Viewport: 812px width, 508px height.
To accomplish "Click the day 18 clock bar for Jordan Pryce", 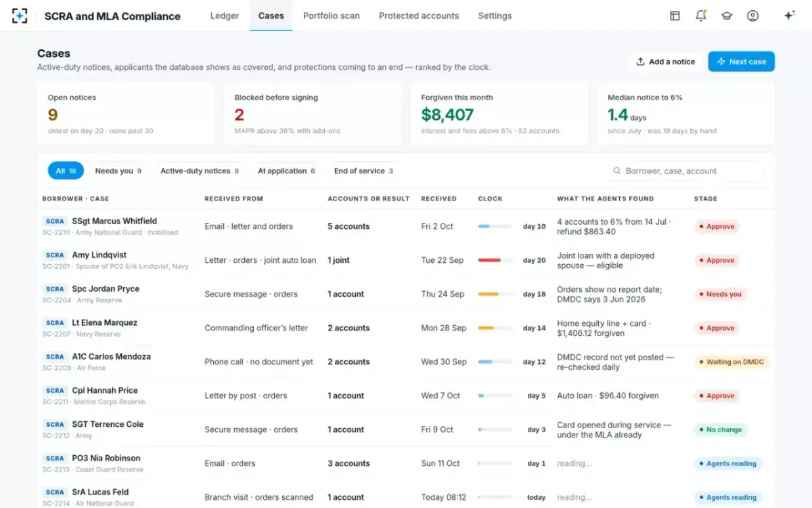I will coord(495,294).
